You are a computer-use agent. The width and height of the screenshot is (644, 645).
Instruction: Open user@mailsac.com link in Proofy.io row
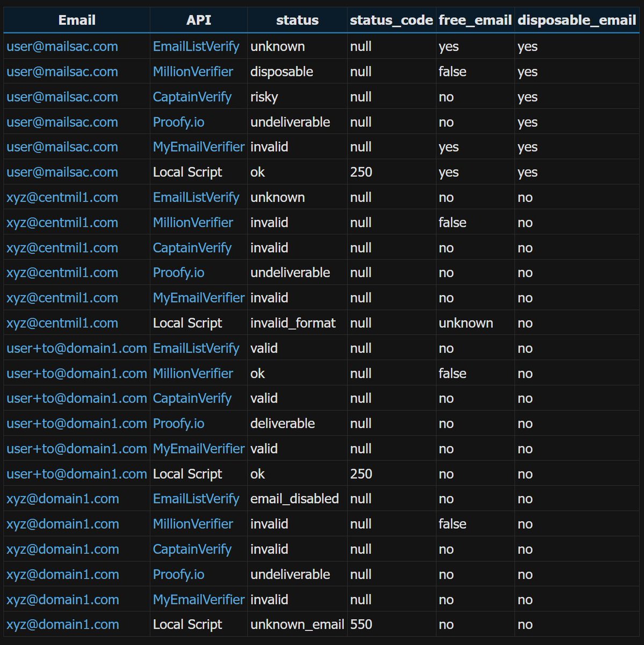point(62,122)
